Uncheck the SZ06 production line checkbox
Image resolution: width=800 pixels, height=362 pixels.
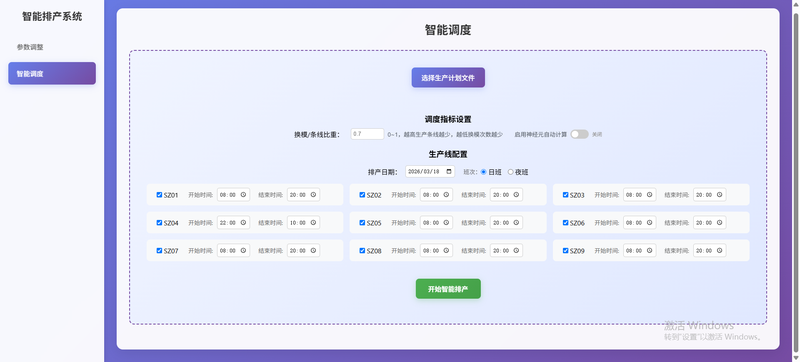(x=565, y=223)
